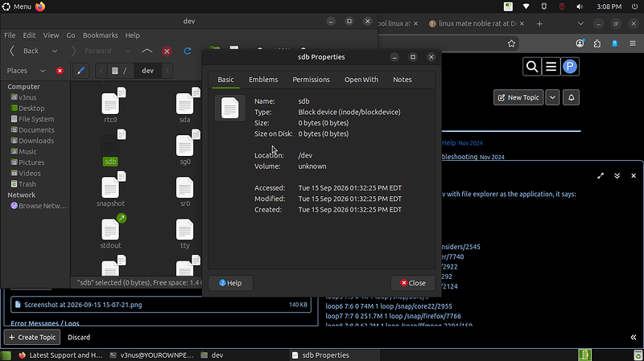The image size is (644, 361).
Task: Switch to the Permissions tab
Action: pos(311,80)
